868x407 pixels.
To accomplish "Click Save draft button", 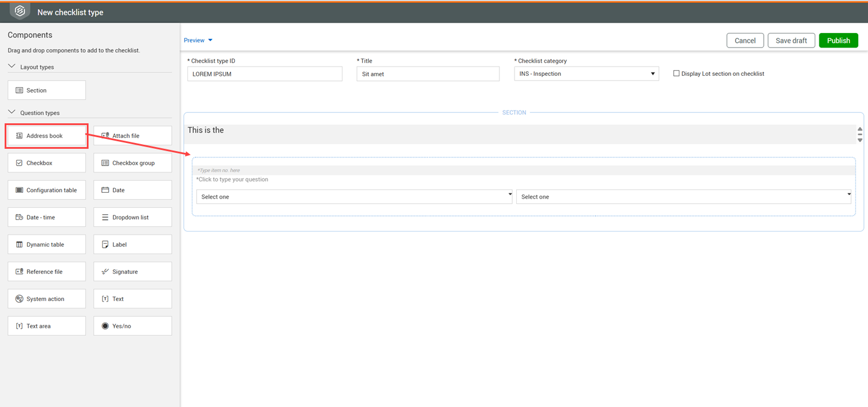I will [792, 41].
